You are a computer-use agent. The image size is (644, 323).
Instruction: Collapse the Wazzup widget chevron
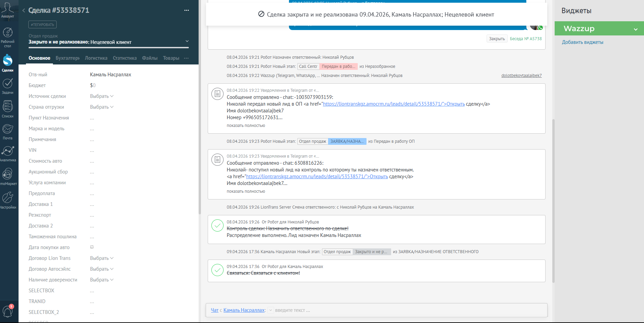(636, 29)
